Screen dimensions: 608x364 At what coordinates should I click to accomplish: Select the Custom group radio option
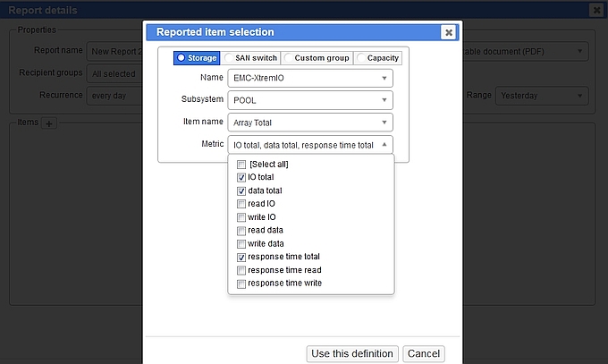pyautogui.click(x=317, y=58)
